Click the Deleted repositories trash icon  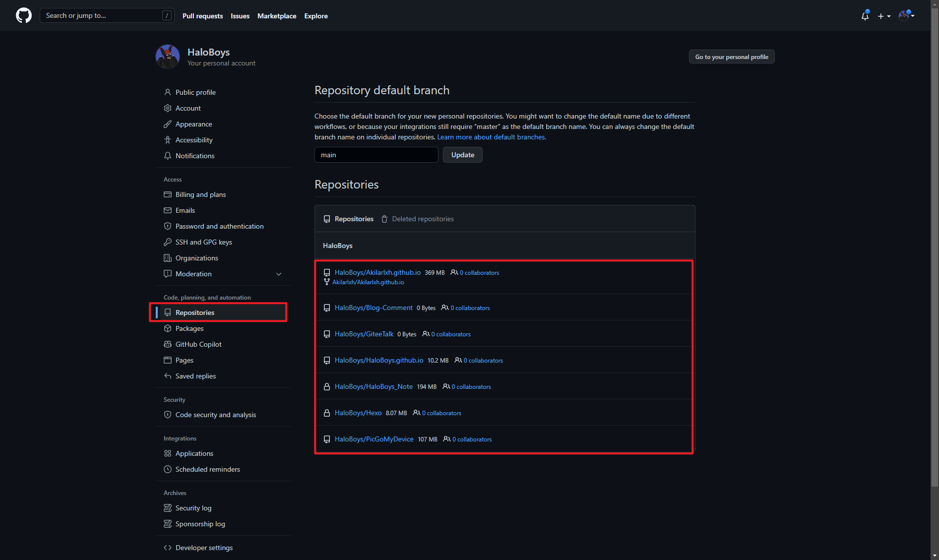tap(384, 219)
